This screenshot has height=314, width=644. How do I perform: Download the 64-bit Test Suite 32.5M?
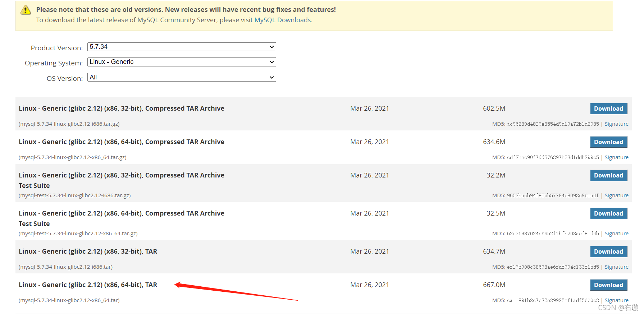tap(608, 213)
